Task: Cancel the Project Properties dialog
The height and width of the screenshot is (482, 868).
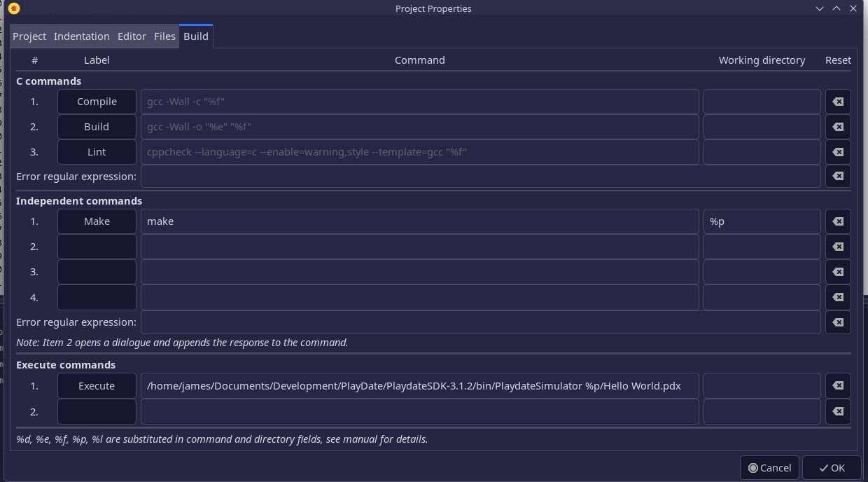Action: [x=769, y=468]
